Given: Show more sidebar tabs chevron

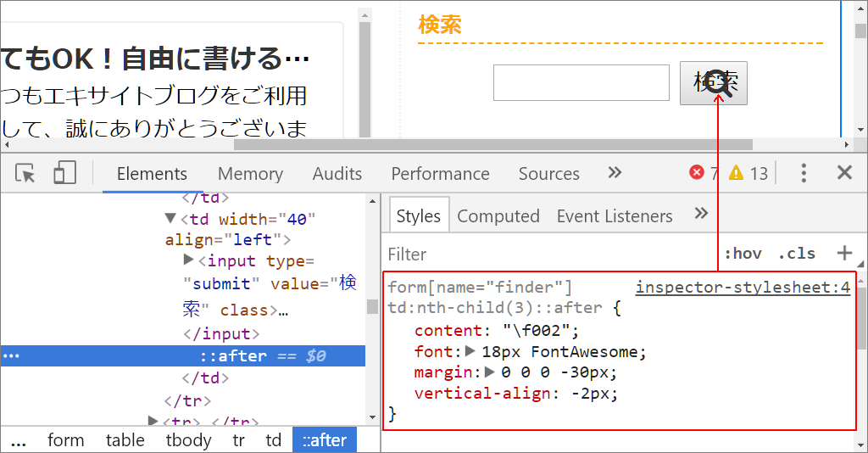Looking at the screenshot, I should 701,213.
